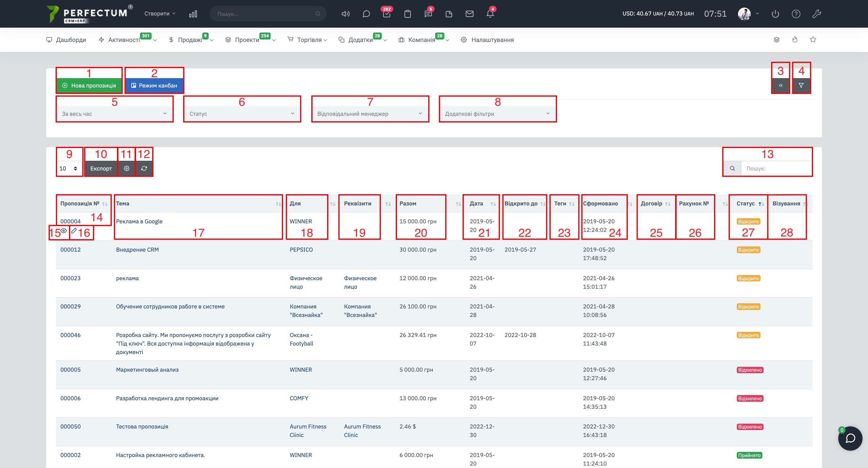Open the Статус filter dropdown
Viewport: 868px width, 468px height.
pyautogui.click(x=241, y=114)
